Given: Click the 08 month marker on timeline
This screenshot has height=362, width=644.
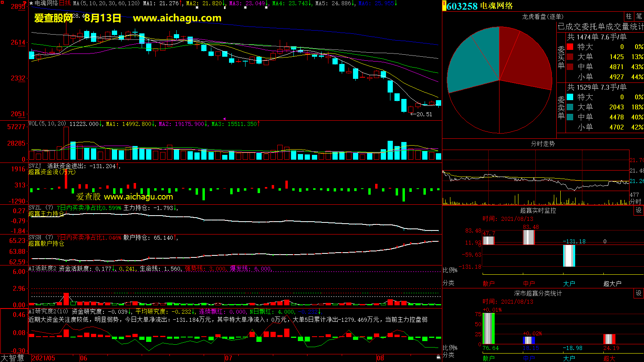Looking at the screenshot, I should [x=380, y=358].
